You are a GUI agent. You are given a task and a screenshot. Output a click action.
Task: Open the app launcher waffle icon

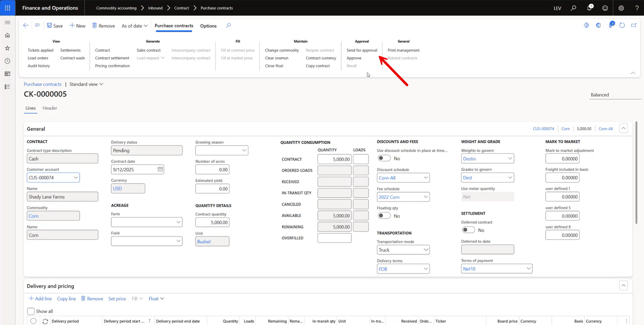pos(7,8)
